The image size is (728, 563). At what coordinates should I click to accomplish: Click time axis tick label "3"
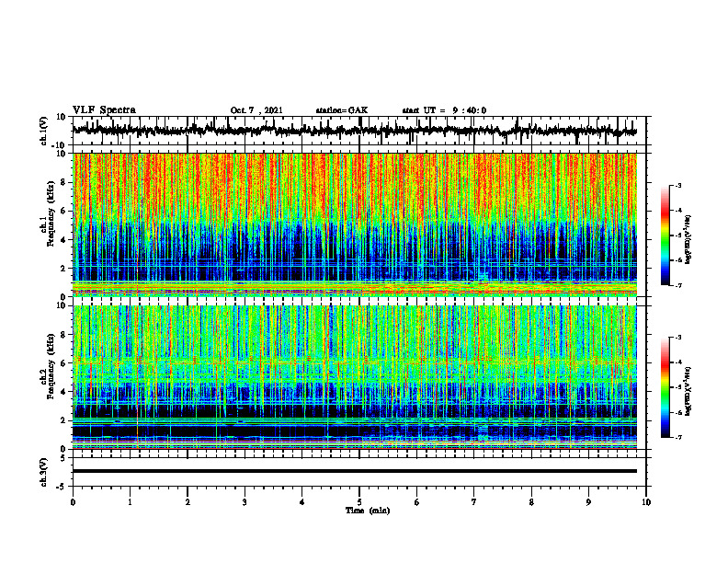(245, 502)
